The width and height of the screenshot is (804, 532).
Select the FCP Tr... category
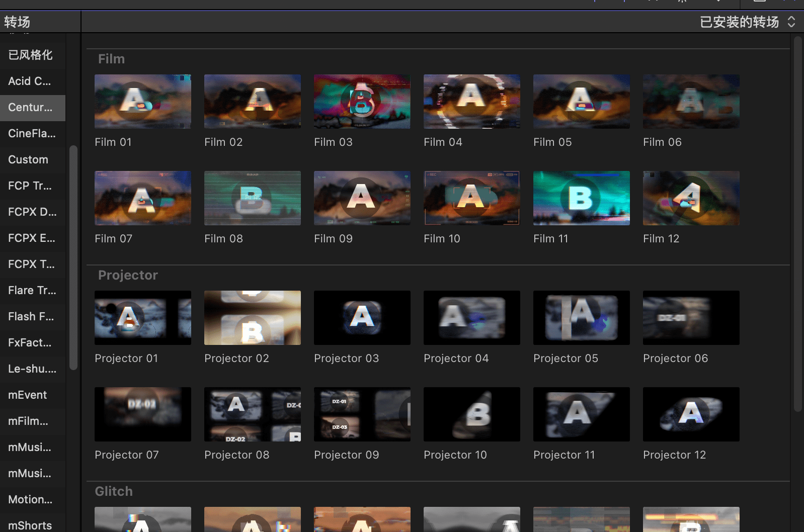[x=33, y=186]
